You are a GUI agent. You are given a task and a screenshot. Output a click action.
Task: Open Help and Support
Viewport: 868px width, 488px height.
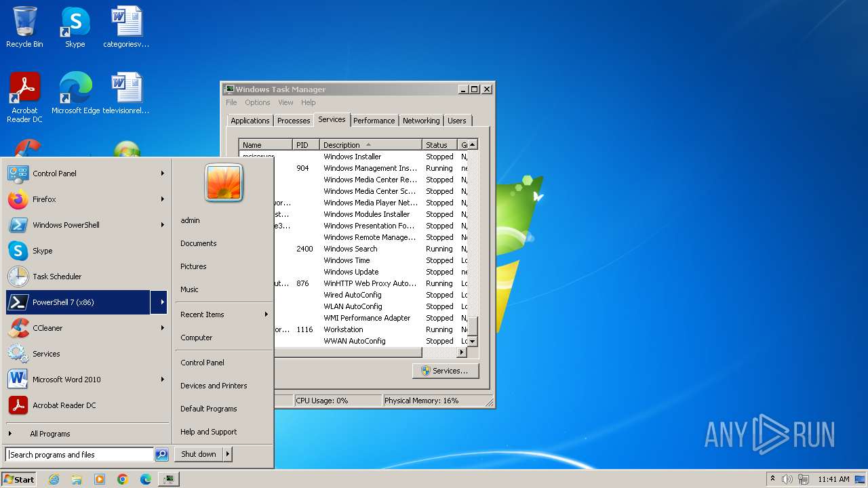coord(224,432)
